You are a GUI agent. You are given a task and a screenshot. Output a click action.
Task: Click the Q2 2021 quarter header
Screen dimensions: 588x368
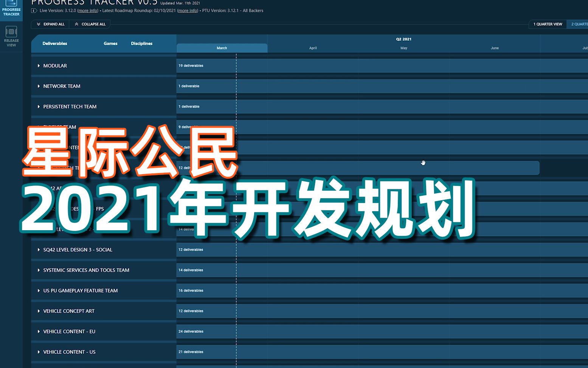[x=404, y=39]
